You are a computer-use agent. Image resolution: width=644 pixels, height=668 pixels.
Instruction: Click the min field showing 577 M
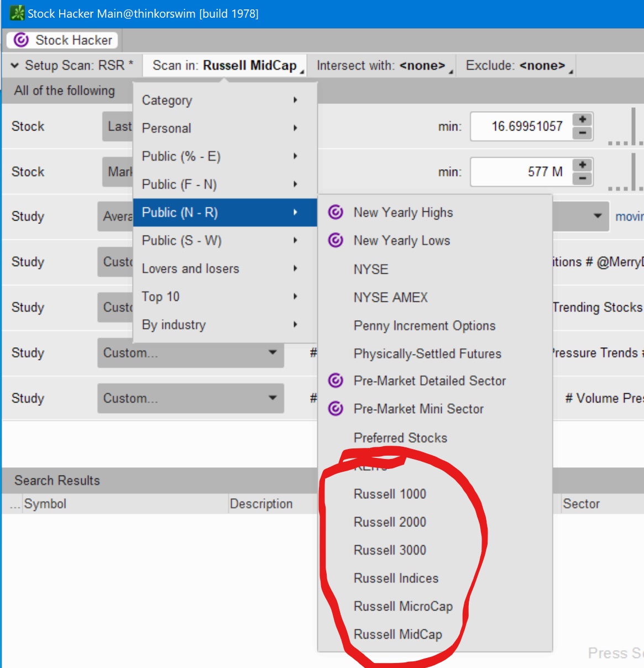click(x=521, y=172)
